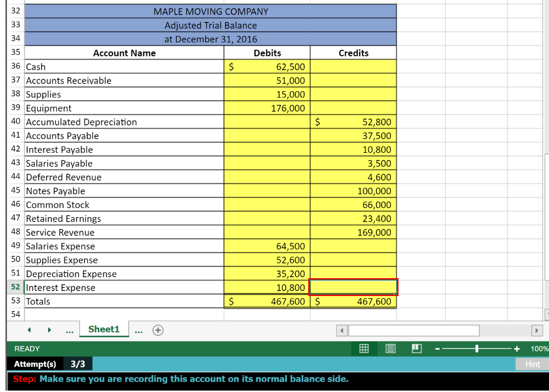Screen dimensions: 549x392
Task: Select Salaries Expense debit 64,500
Action: [267, 246]
